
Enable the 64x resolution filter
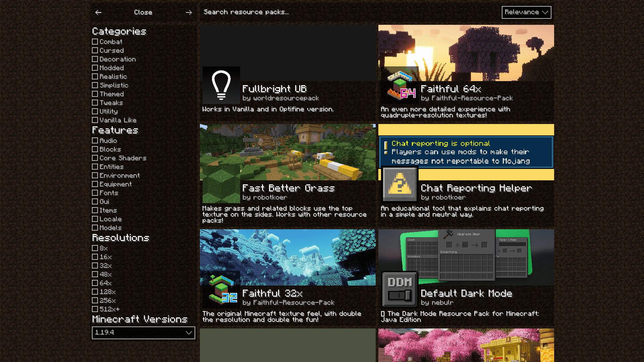95,283
